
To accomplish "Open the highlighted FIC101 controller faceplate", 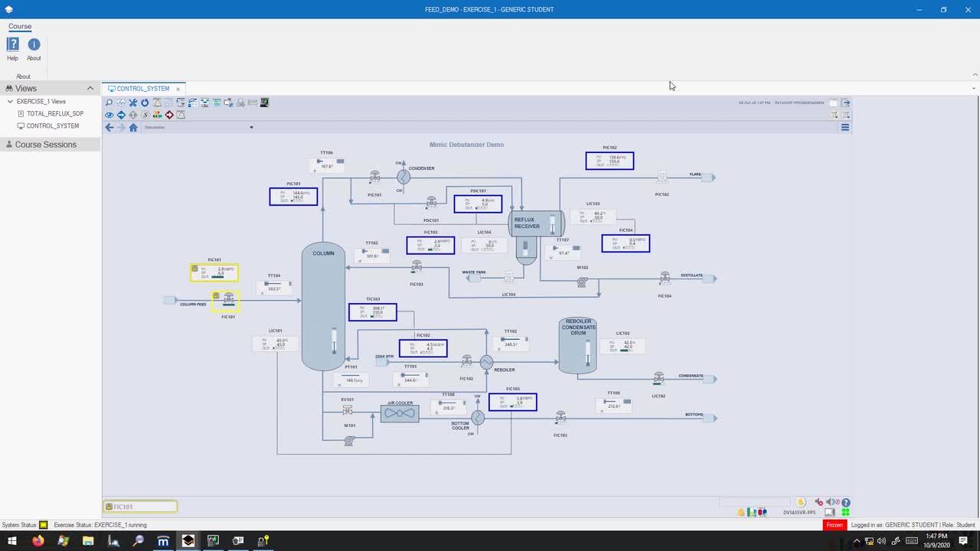I will [x=214, y=272].
